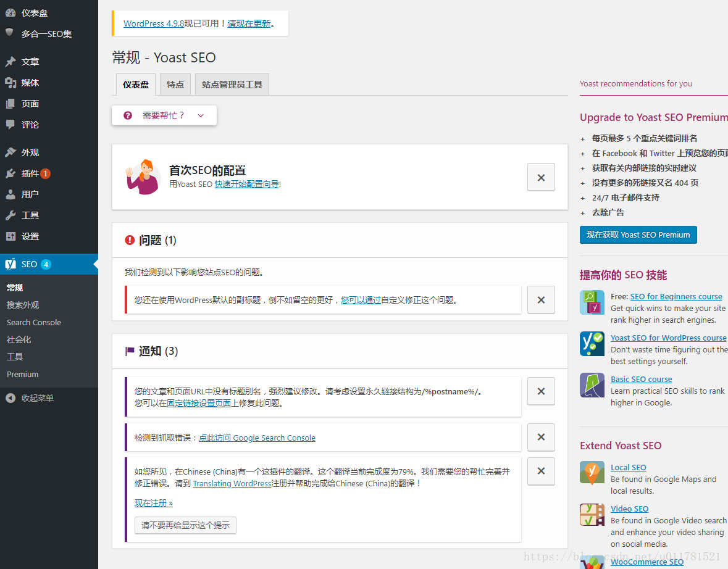
Task: Click the 用户 users icon
Action: pos(10,194)
